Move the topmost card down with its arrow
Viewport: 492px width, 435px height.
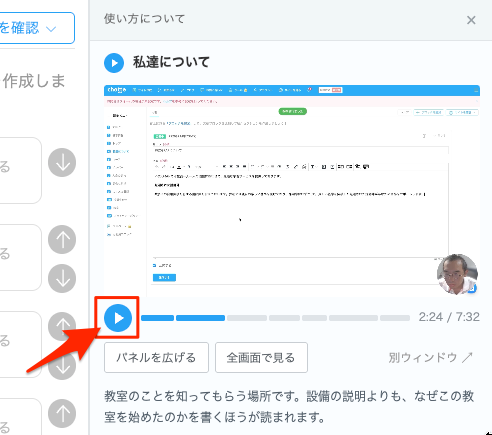point(62,163)
